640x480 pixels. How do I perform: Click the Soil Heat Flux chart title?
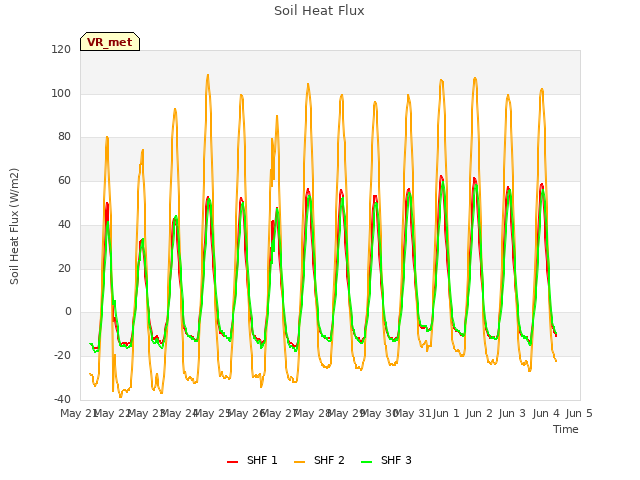319,11
